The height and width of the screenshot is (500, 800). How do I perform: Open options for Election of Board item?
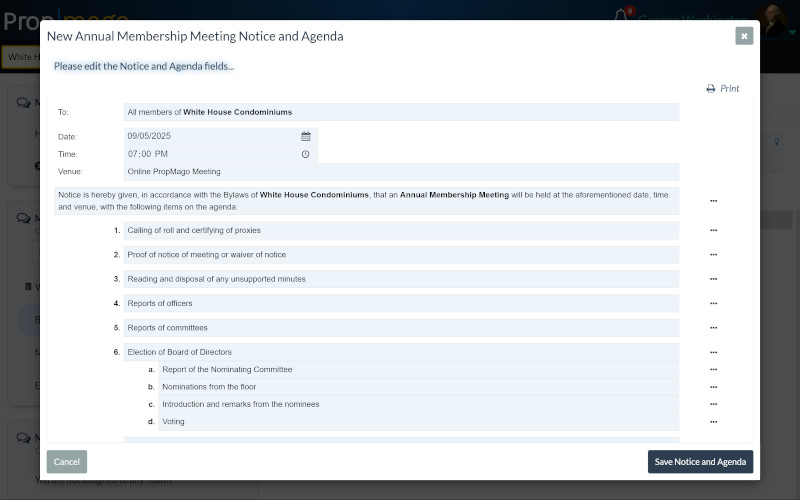713,352
